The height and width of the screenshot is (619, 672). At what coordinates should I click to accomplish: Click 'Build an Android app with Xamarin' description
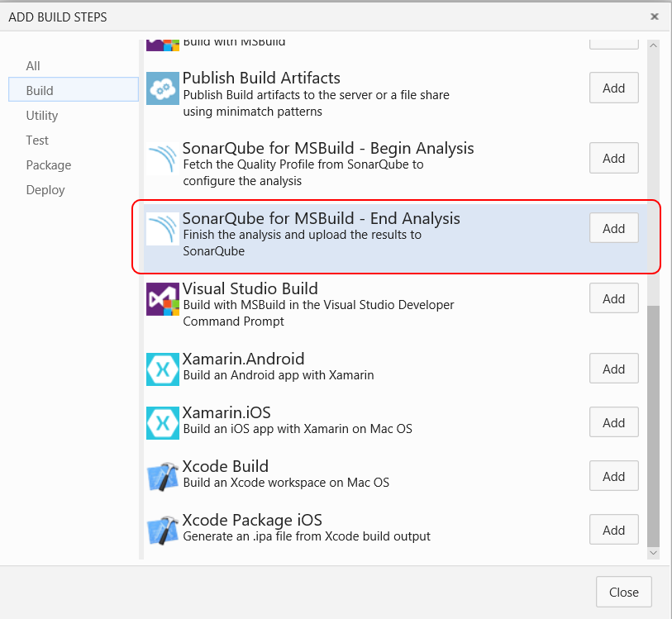pyautogui.click(x=279, y=375)
